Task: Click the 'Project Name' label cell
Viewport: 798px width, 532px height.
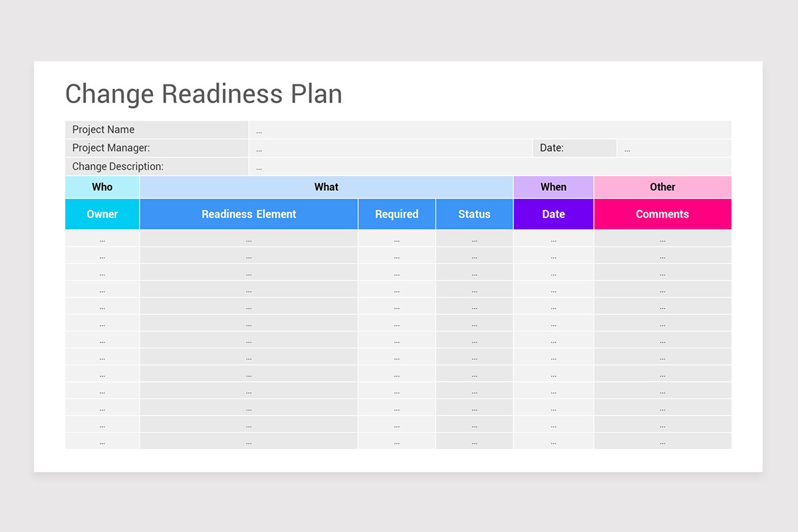Action: 156,130
